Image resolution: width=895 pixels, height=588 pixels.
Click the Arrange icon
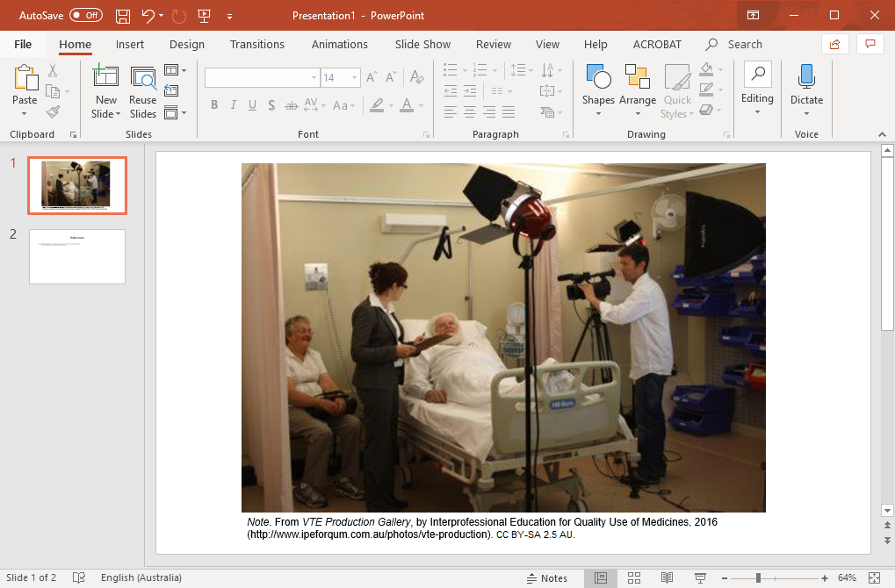(638, 78)
